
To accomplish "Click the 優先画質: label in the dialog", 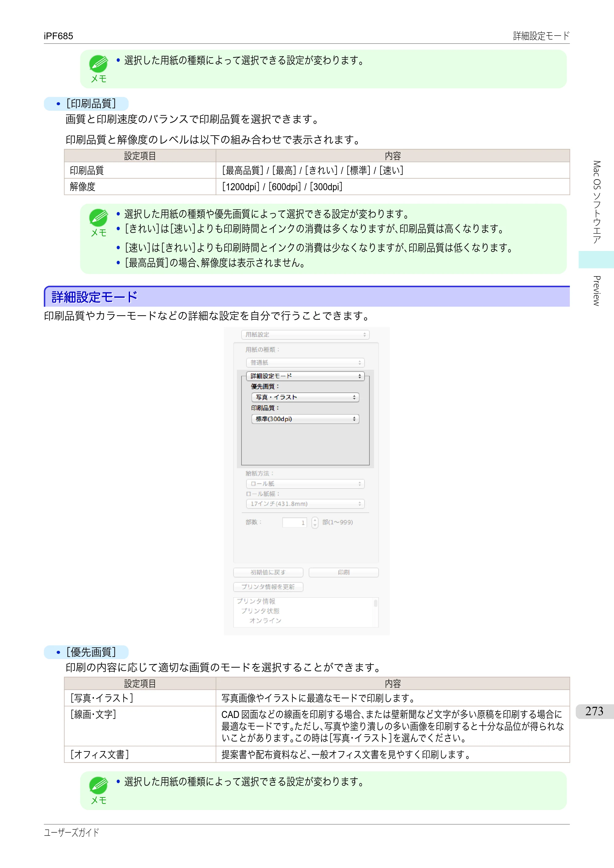I will pos(265,386).
